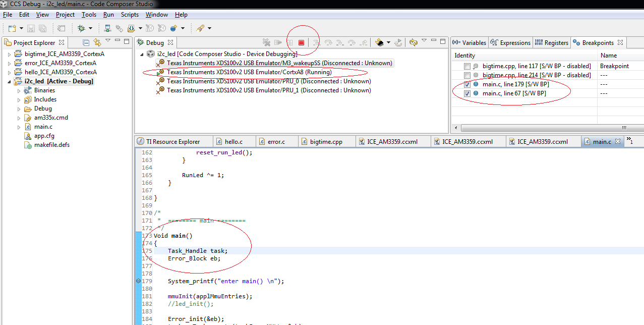
Task: Click the Debug bug icon in main toolbar
Action: [x=81, y=28]
